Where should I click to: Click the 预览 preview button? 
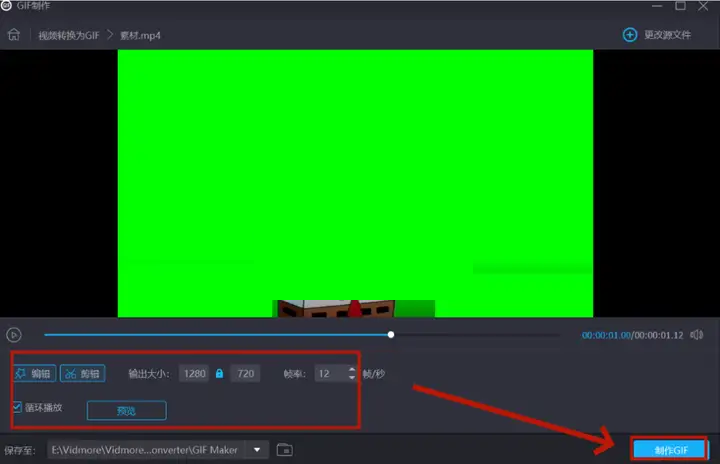(x=127, y=411)
